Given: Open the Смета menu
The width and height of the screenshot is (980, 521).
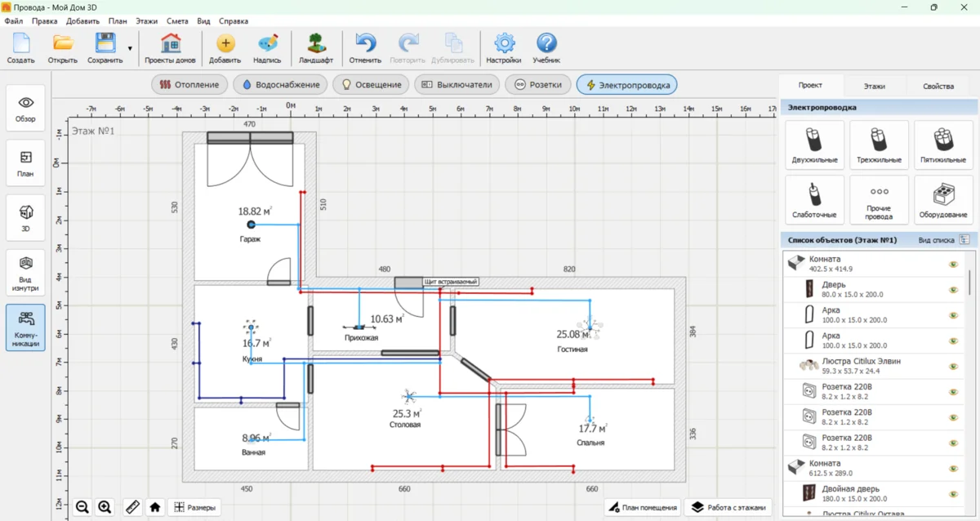Looking at the screenshot, I should click(177, 20).
